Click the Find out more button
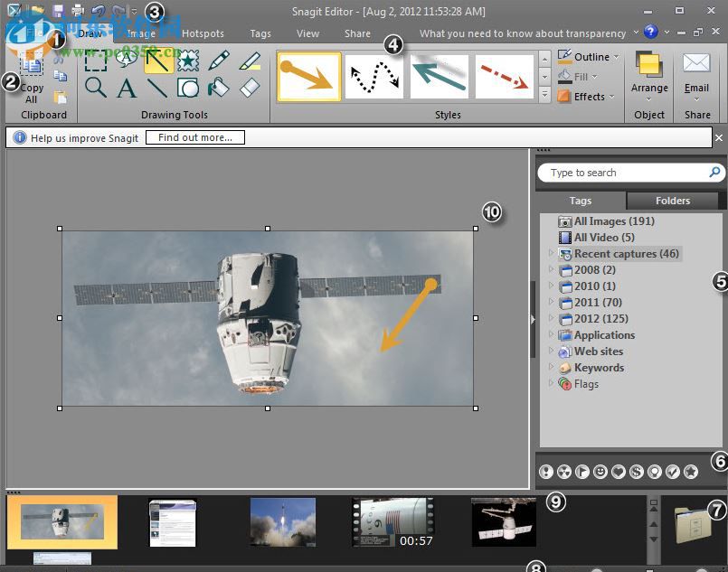Viewport: 728px width, 572px height. (194, 137)
